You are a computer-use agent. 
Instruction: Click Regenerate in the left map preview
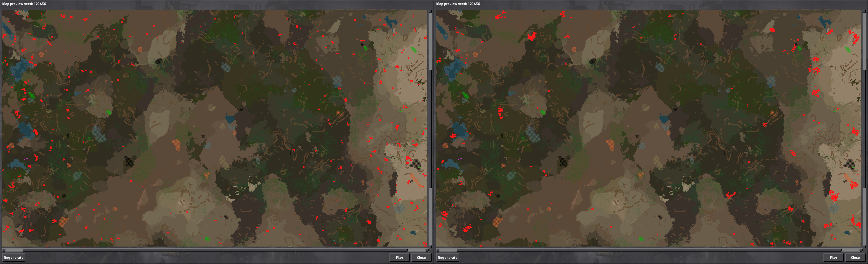14,258
